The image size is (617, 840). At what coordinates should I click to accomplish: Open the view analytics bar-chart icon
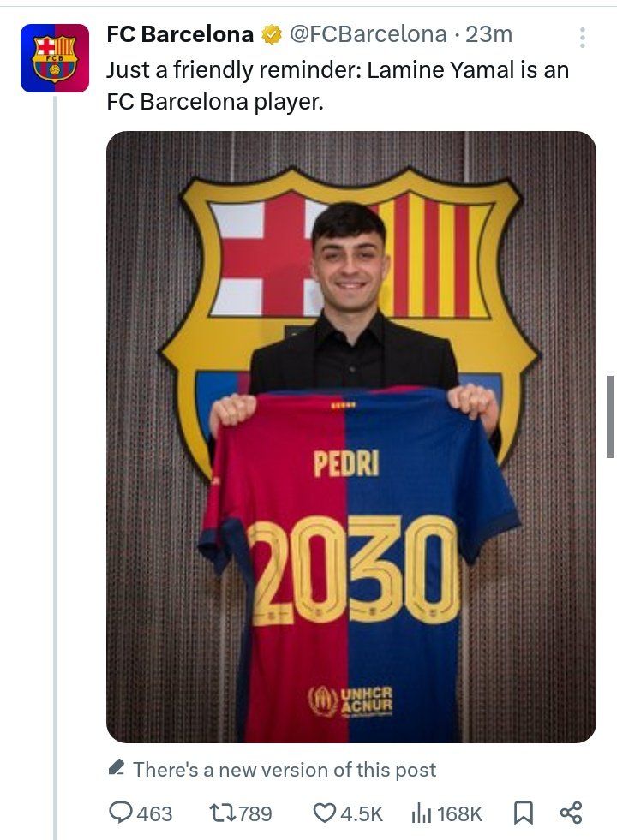click(421, 813)
